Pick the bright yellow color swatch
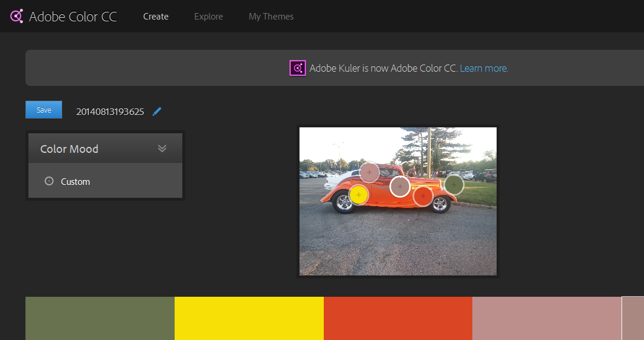This screenshot has height=340, width=644. (249, 319)
